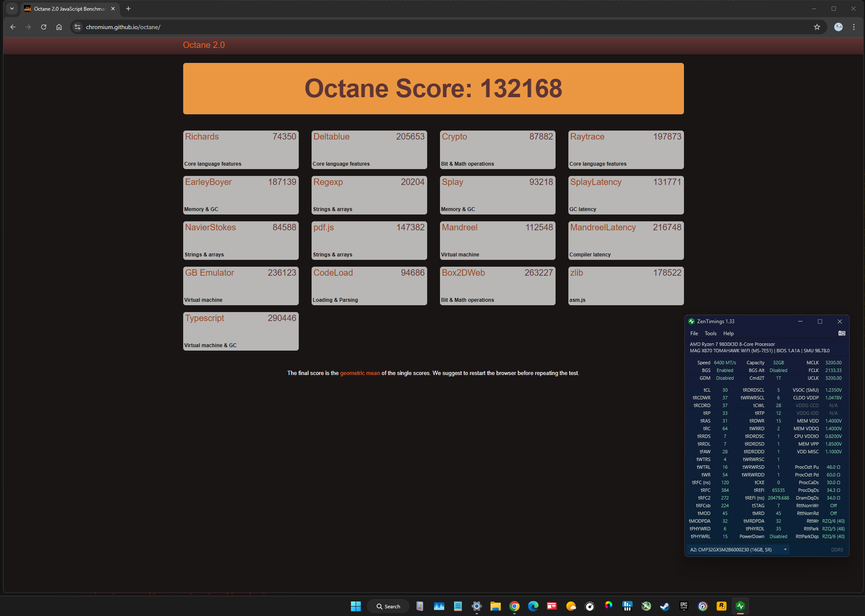Click the ZenTimings title bar app icon
Viewport: 865px width, 616px height.
691,321
